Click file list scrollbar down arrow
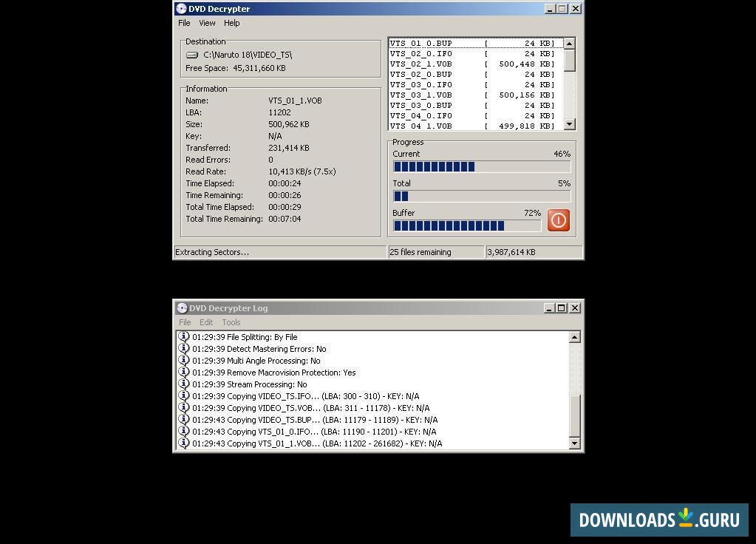The width and height of the screenshot is (756, 544). point(570,124)
